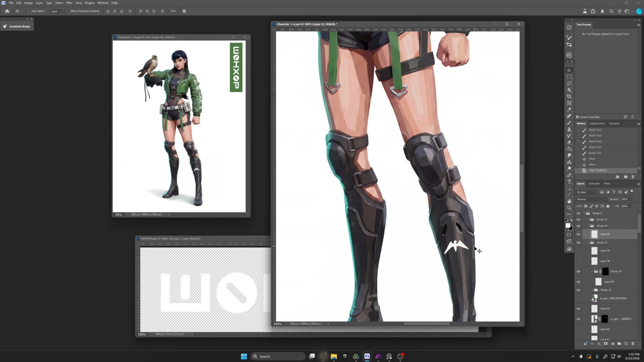This screenshot has width=644, height=362.
Task: Select the Rectangular Marquee tool
Action: [569, 77]
